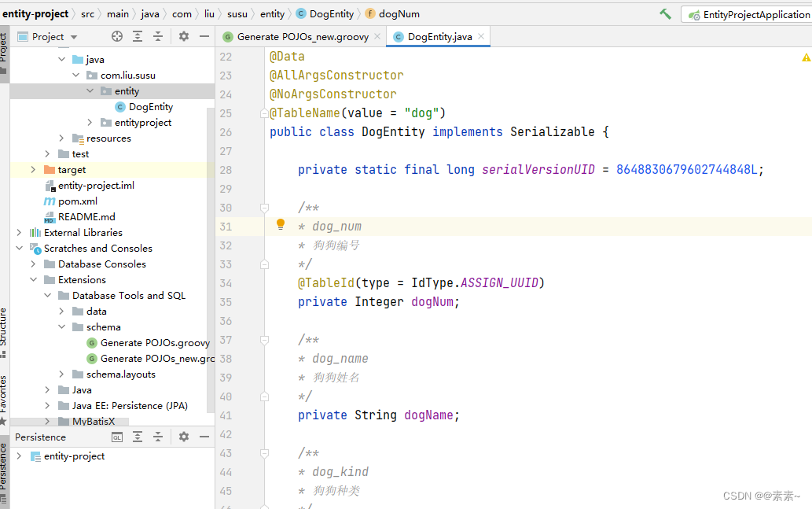The height and width of the screenshot is (509, 812).
Task: Open pom.xml in project tree
Action: coord(78,201)
